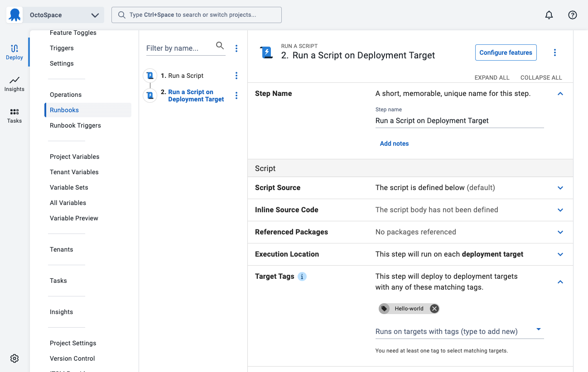This screenshot has height=372, width=588.
Task: Edit the Step name field
Action: pos(459,121)
